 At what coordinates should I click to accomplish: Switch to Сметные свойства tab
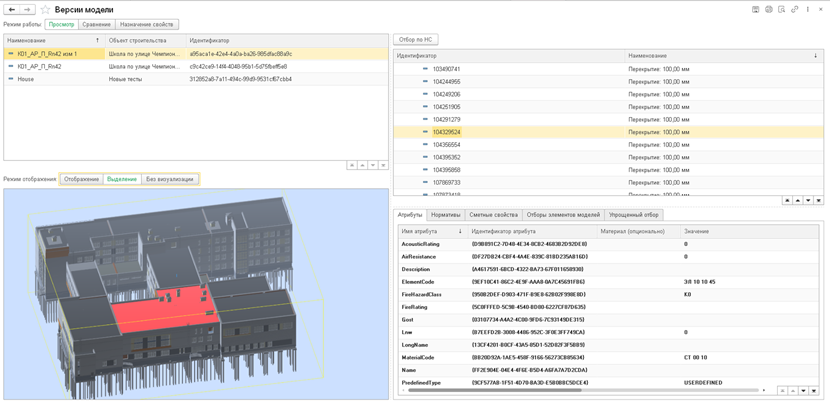493,215
